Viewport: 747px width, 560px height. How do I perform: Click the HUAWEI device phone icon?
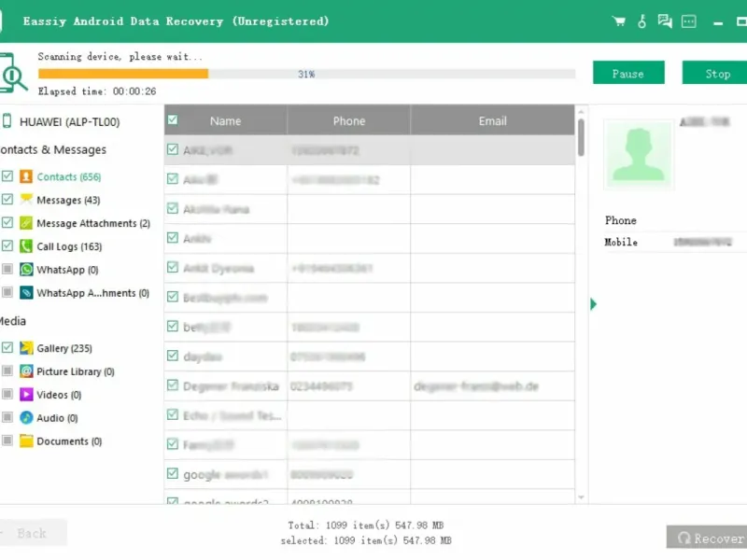click(x=7, y=121)
